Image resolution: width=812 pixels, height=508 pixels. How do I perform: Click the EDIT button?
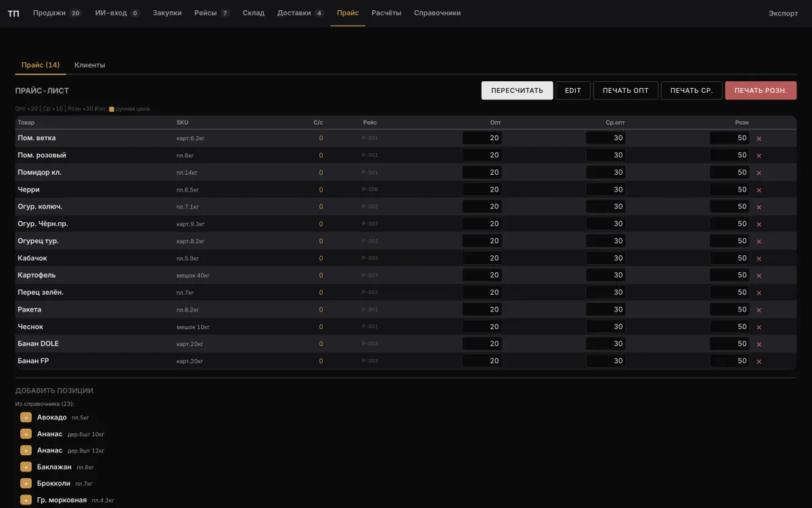[573, 91]
